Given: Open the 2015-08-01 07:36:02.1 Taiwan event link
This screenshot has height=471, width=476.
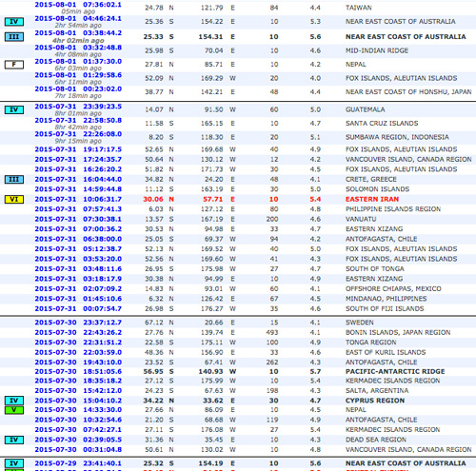Looking at the screenshot, I should [78, 5].
